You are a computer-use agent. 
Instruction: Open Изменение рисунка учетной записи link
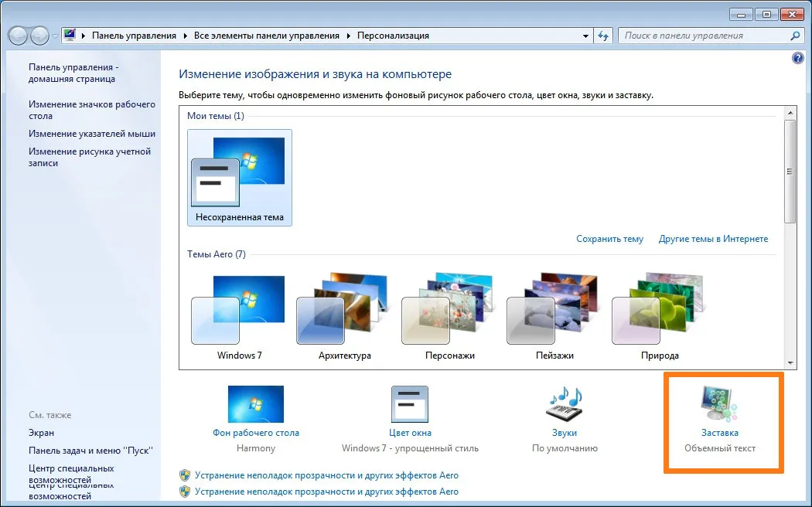coord(90,157)
